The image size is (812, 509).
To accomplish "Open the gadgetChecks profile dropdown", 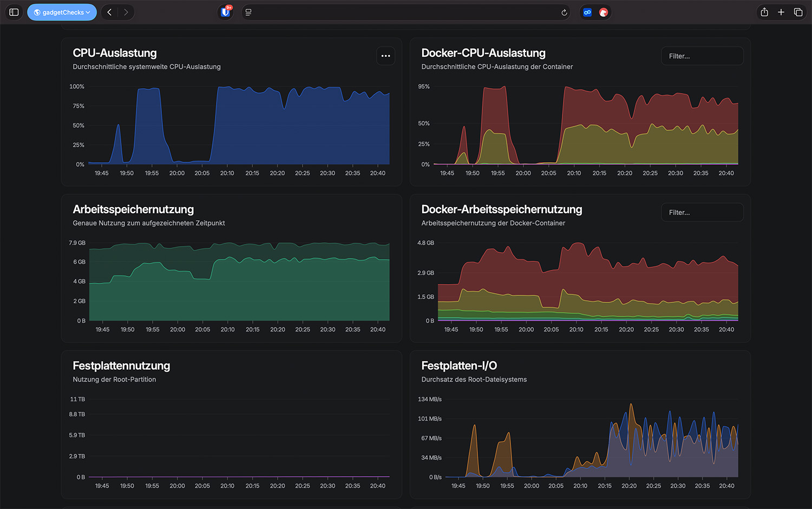I will (62, 12).
